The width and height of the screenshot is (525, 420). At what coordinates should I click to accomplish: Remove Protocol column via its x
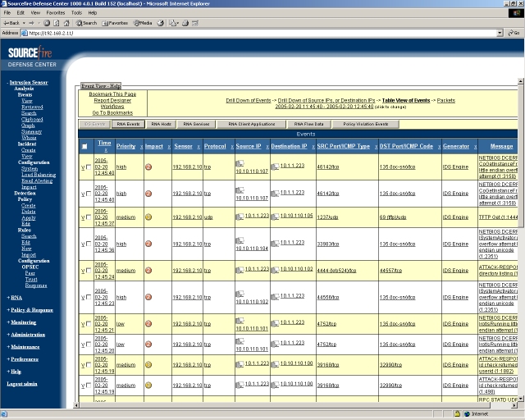(232, 147)
